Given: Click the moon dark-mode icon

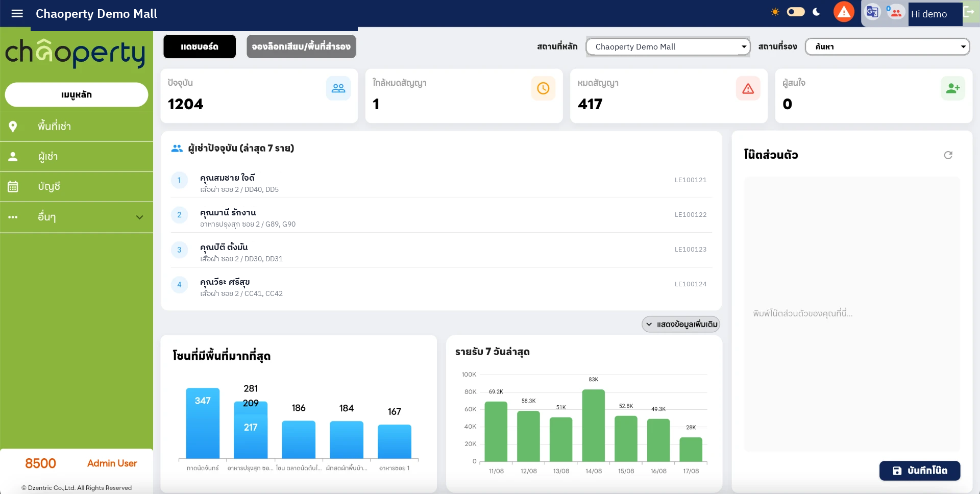Looking at the screenshot, I should (816, 12).
